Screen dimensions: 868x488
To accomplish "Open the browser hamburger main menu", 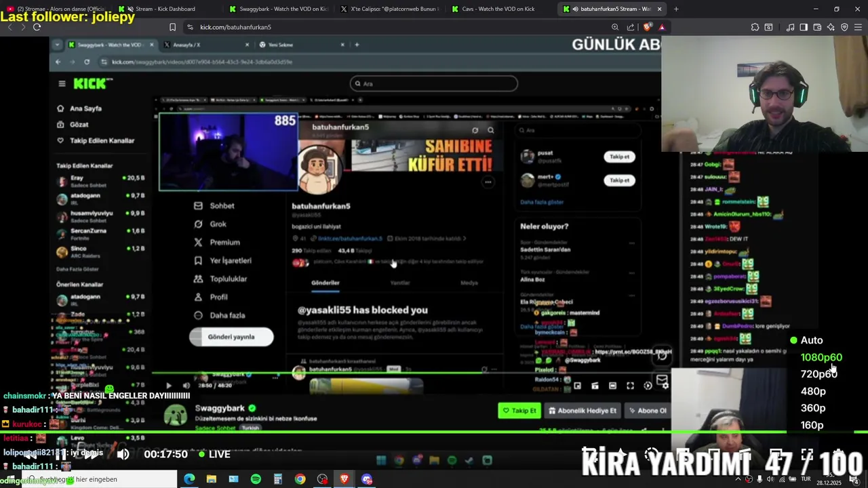I will click(x=858, y=27).
